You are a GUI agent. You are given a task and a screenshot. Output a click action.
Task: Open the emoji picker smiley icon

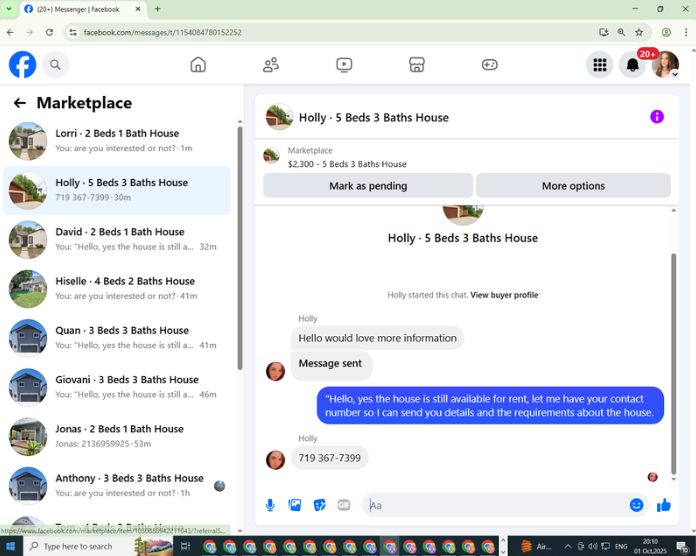coord(637,505)
